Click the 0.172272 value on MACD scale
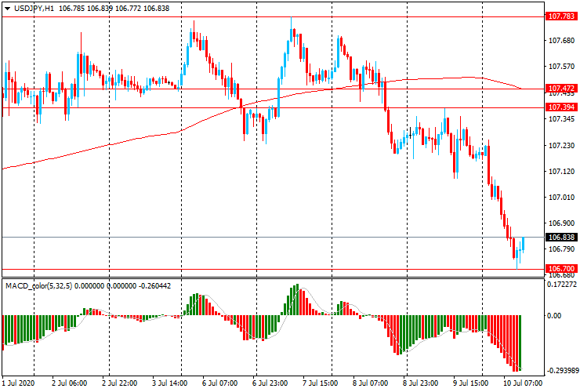The height and width of the screenshot is (392, 580). [x=563, y=286]
